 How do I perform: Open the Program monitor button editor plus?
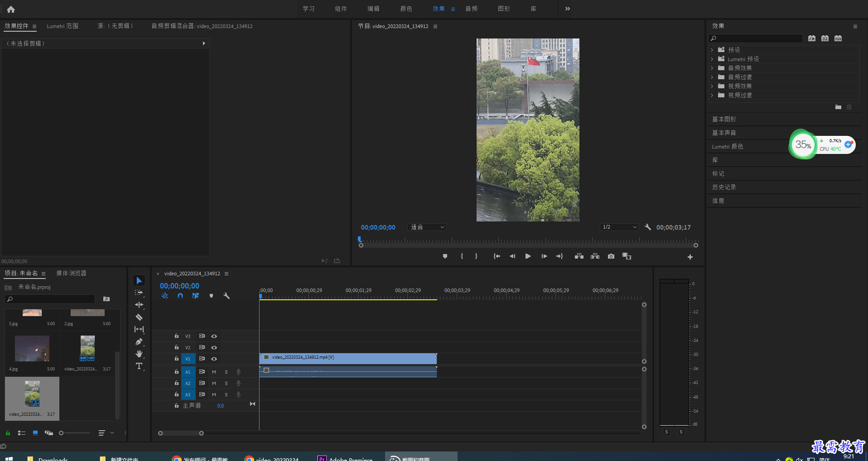click(x=690, y=257)
